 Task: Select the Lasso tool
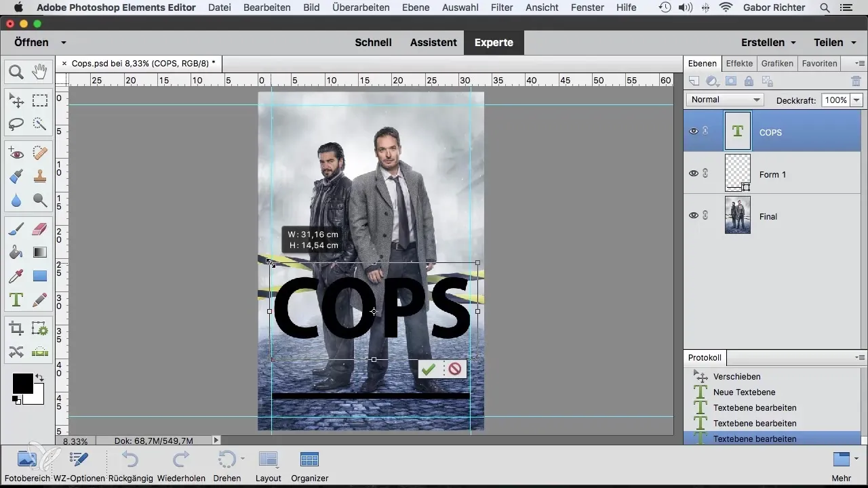pyautogui.click(x=16, y=124)
